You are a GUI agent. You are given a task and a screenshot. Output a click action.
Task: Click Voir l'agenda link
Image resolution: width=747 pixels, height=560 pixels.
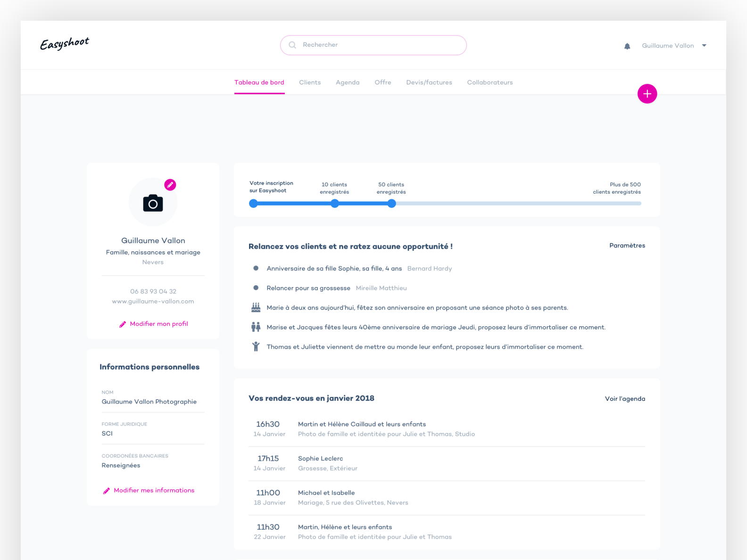tap(625, 399)
